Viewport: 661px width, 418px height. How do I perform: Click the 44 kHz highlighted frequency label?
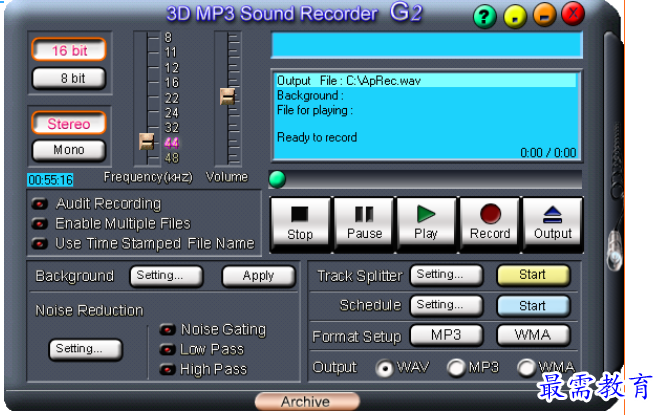point(172,143)
